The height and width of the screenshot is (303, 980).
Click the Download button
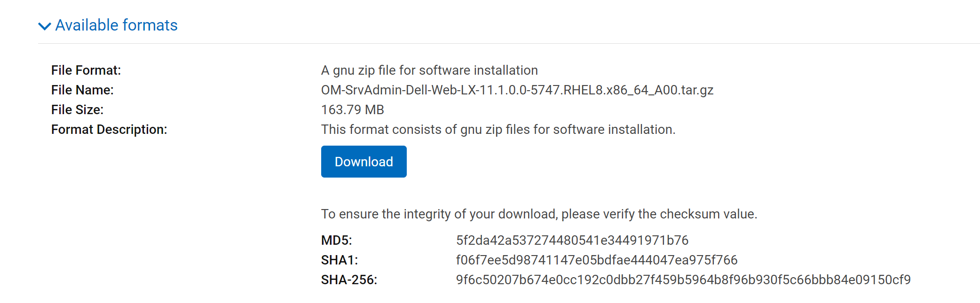click(363, 161)
